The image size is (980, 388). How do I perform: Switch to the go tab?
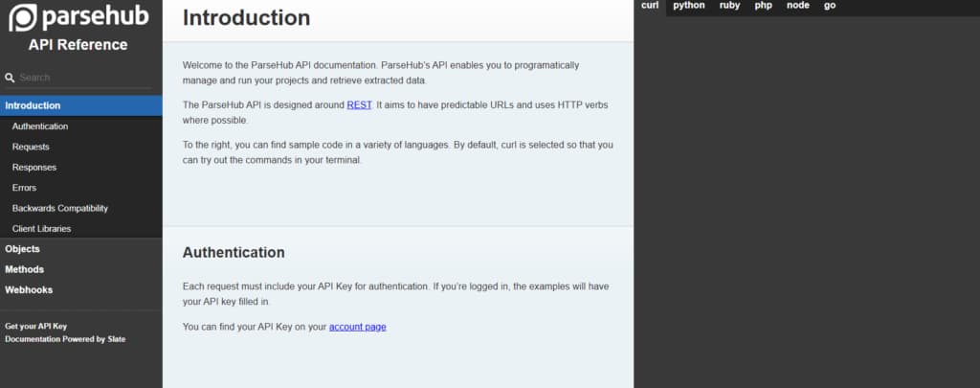[x=830, y=6]
